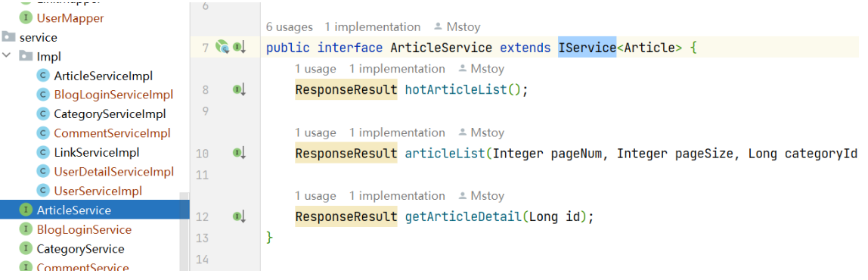Click class icon beside ArticleServiceImpl

(x=42, y=76)
